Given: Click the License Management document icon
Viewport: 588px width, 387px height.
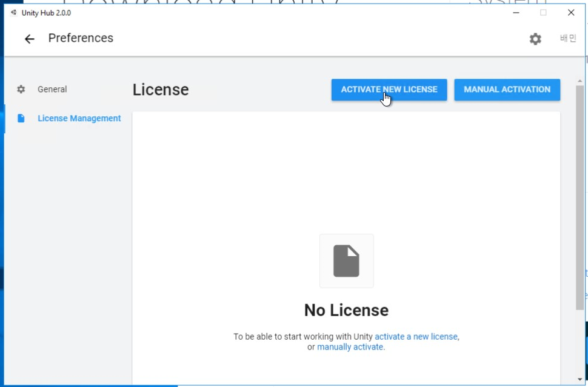Looking at the screenshot, I should 21,118.
